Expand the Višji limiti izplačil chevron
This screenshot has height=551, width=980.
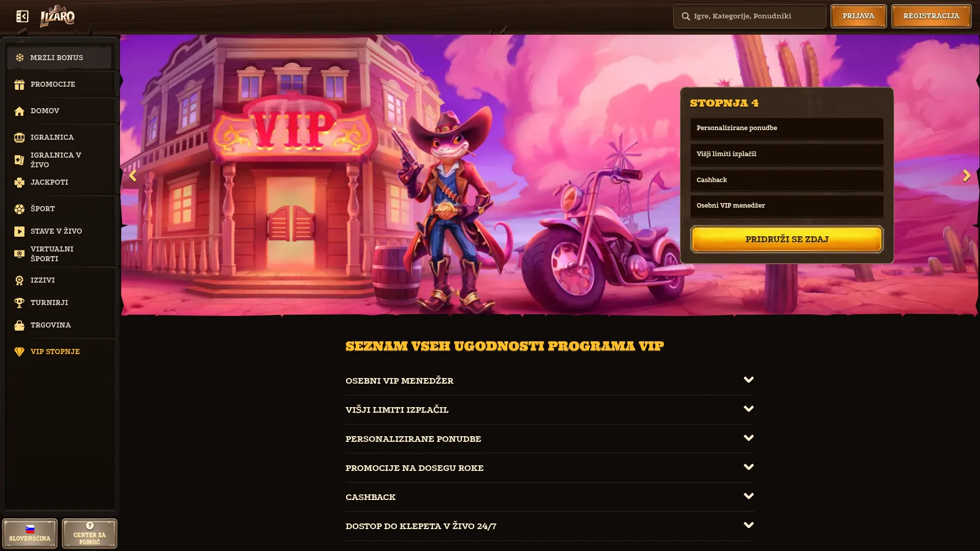tap(748, 409)
